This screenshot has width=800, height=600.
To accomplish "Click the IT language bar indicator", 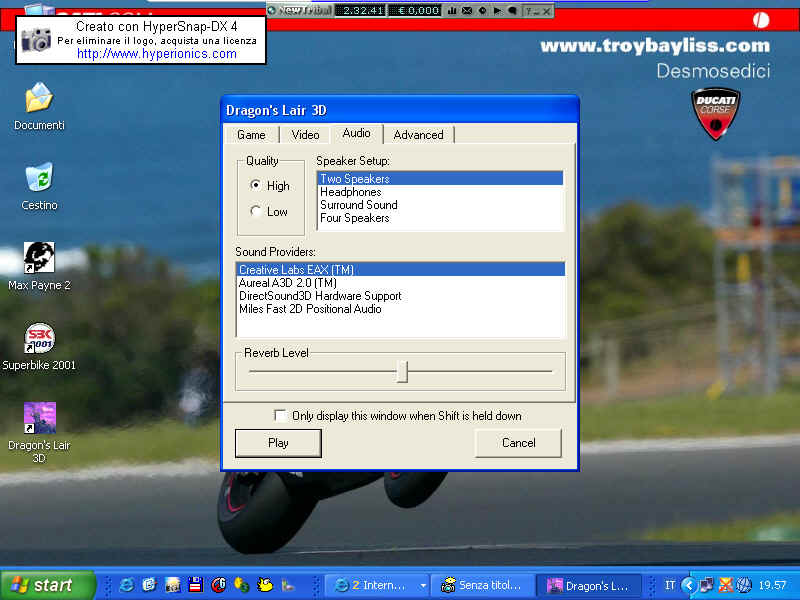I will tap(669, 585).
